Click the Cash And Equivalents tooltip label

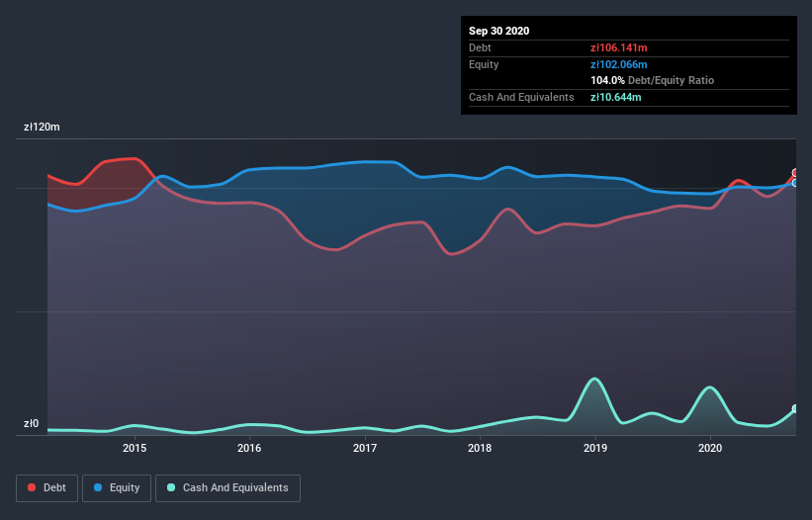pyautogui.click(x=521, y=97)
